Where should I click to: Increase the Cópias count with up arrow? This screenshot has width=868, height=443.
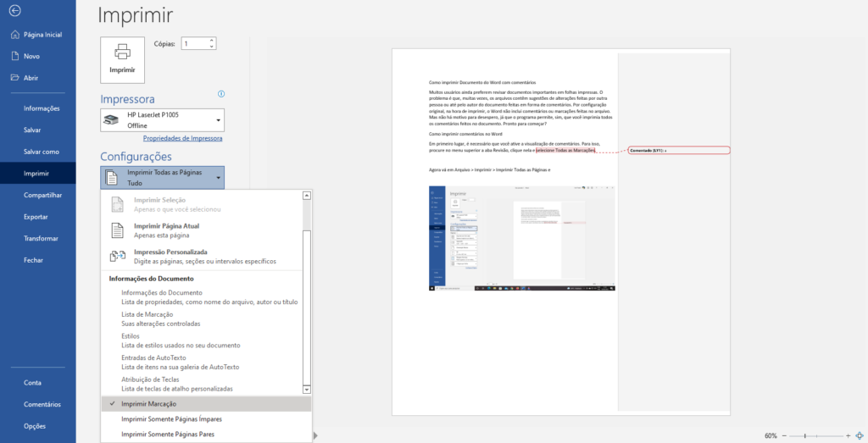tap(211, 41)
